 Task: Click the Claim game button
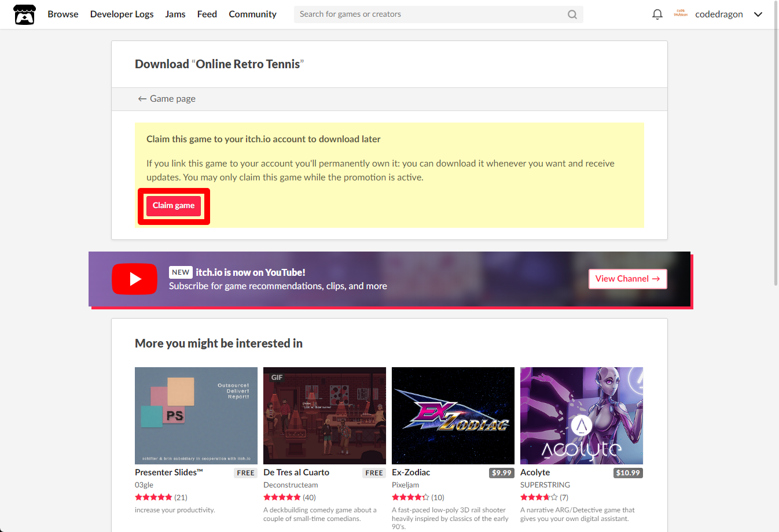pyautogui.click(x=174, y=206)
